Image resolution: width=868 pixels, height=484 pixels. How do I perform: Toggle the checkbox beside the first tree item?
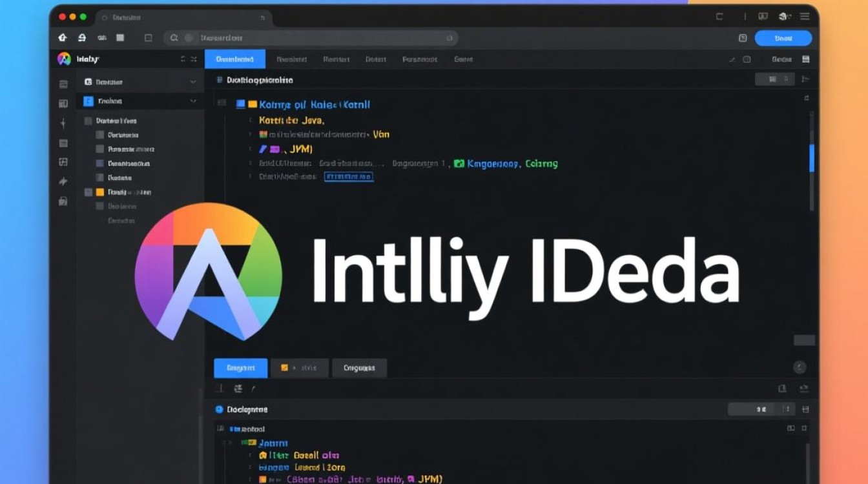pyautogui.click(x=87, y=120)
